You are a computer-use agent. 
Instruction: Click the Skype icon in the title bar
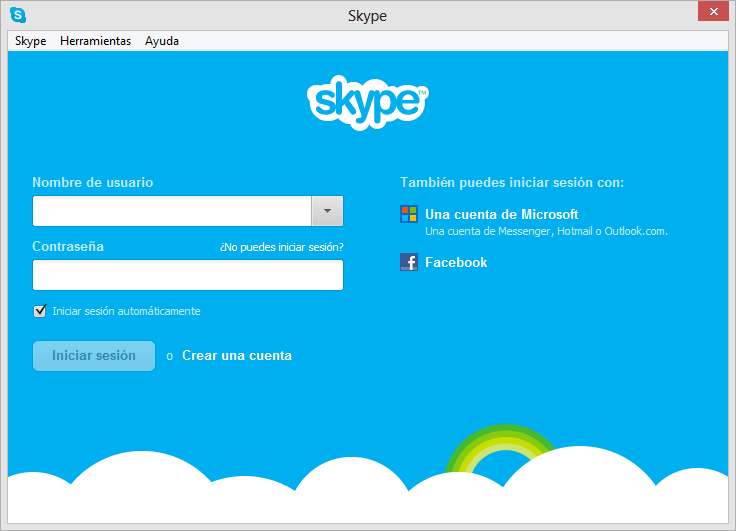[x=17, y=15]
